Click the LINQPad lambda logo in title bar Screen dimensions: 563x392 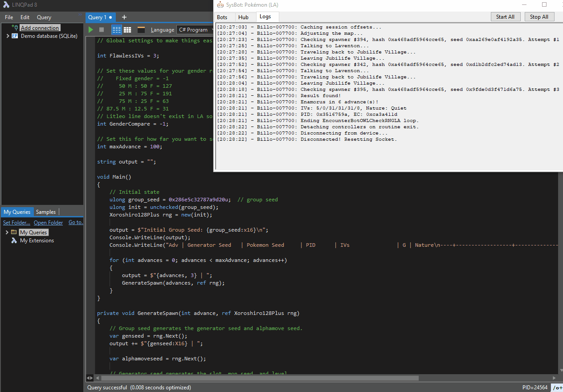[6, 5]
